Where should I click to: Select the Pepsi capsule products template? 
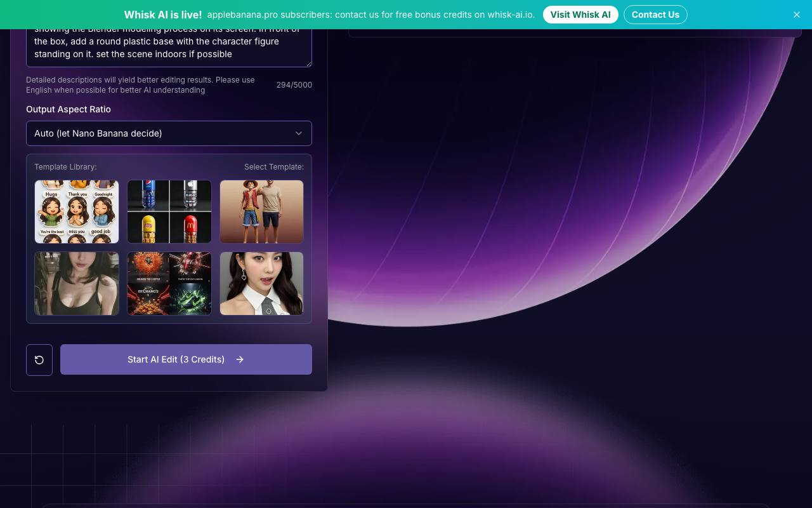coord(169,211)
